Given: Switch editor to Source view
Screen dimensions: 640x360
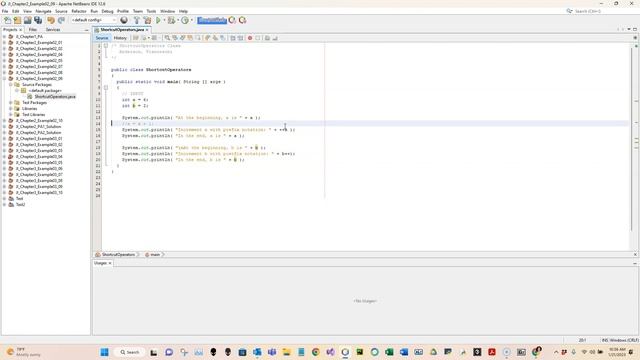Looking at the screenshot, I should point(102,38).
